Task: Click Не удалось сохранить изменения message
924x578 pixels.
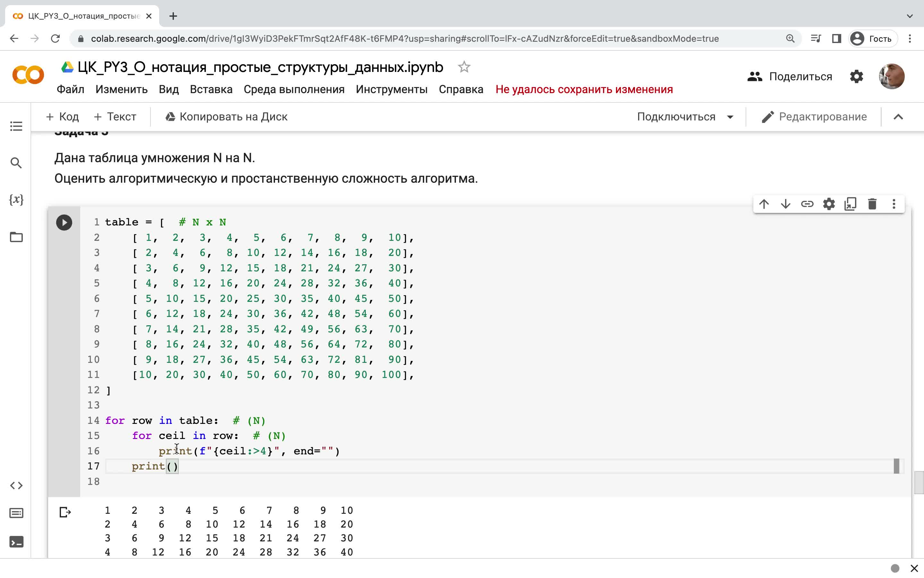Action: (584, 90)
